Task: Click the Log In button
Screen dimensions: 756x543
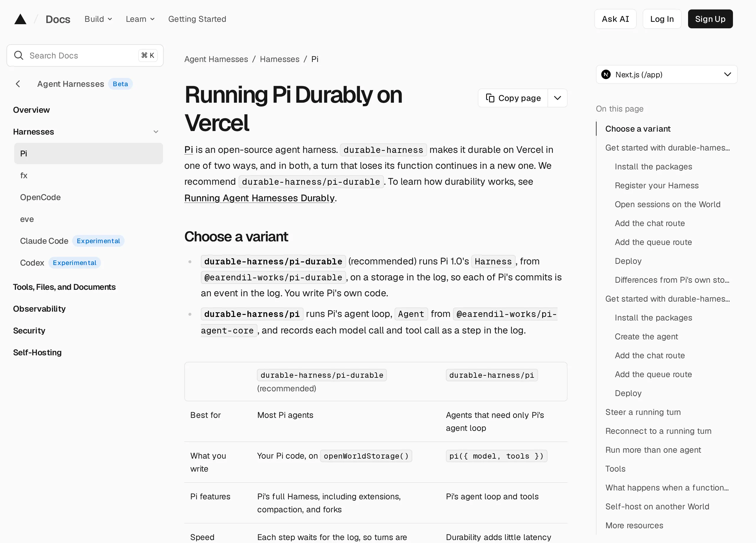Action: pos(662,19)
